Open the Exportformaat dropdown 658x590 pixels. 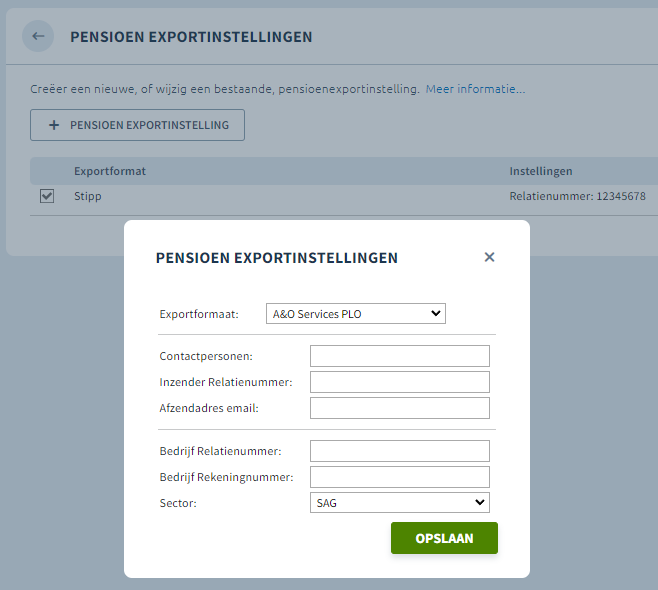(x=355, y=314)
